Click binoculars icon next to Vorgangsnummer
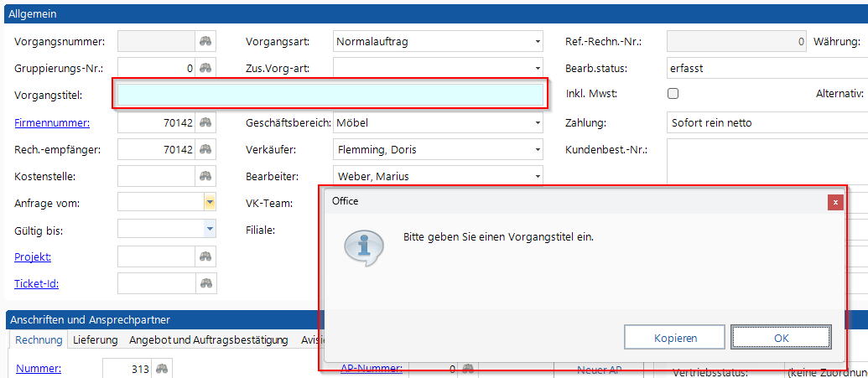 205,41
